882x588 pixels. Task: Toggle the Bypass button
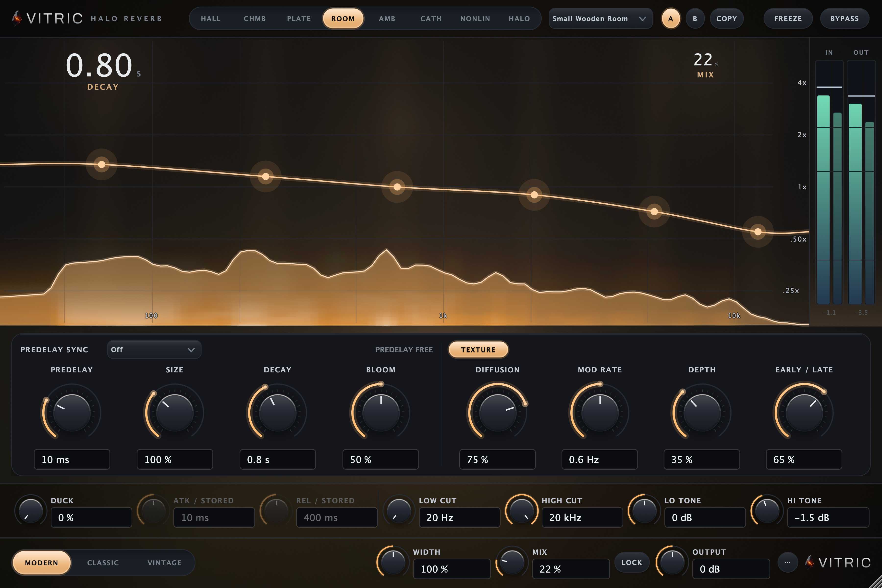845,18
